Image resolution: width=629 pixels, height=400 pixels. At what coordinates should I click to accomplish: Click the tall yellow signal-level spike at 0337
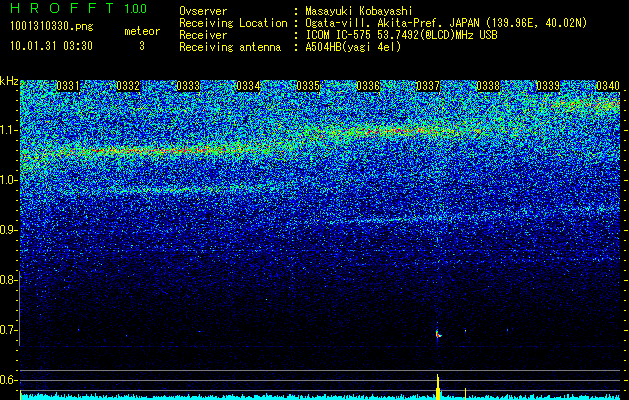pyautogui.click(x=438, y=387)
